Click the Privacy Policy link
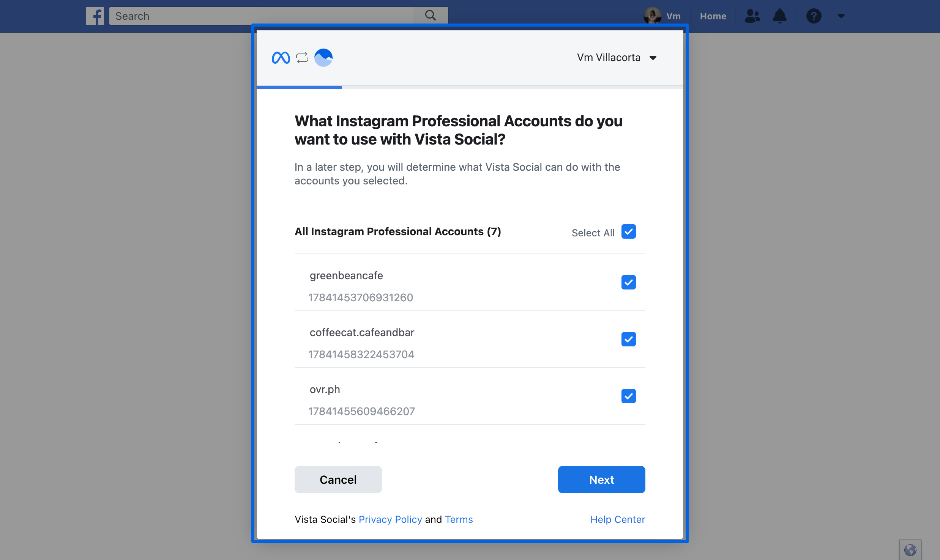 click(390, 519)
